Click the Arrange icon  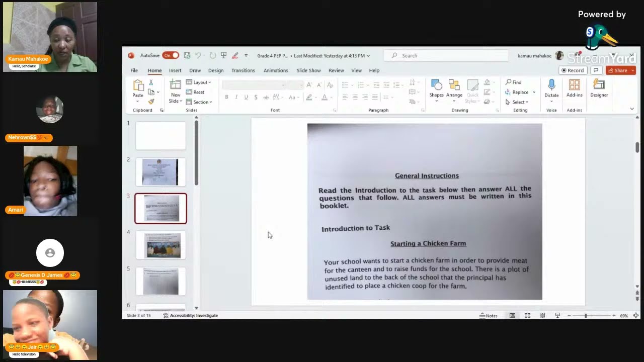point(454,85)
